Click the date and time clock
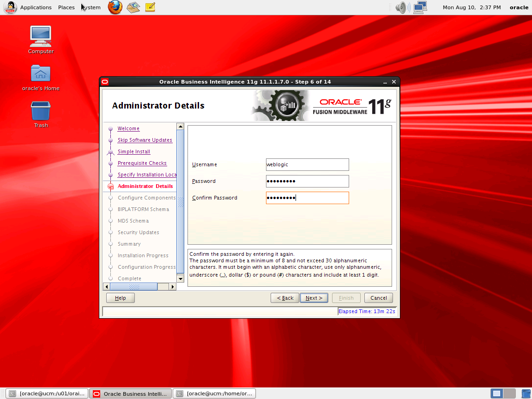 pyautogui.click(x=472, y=7)
